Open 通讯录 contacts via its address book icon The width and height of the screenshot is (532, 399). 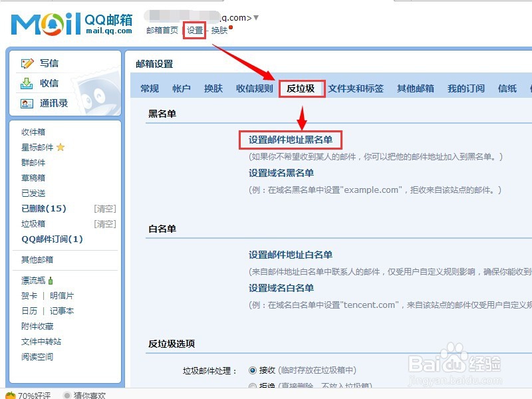[x=28, y=104]
